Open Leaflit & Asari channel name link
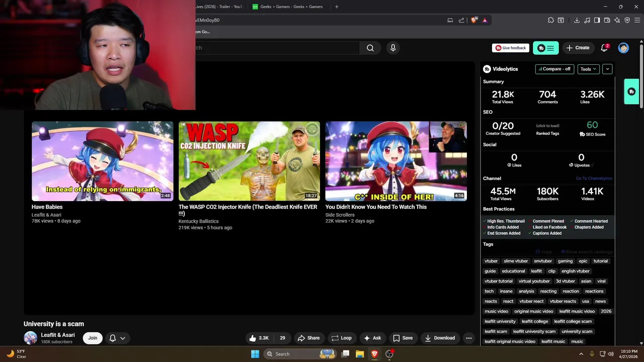The height and width of the screenshot is (362, 644). tap(58, 335)
